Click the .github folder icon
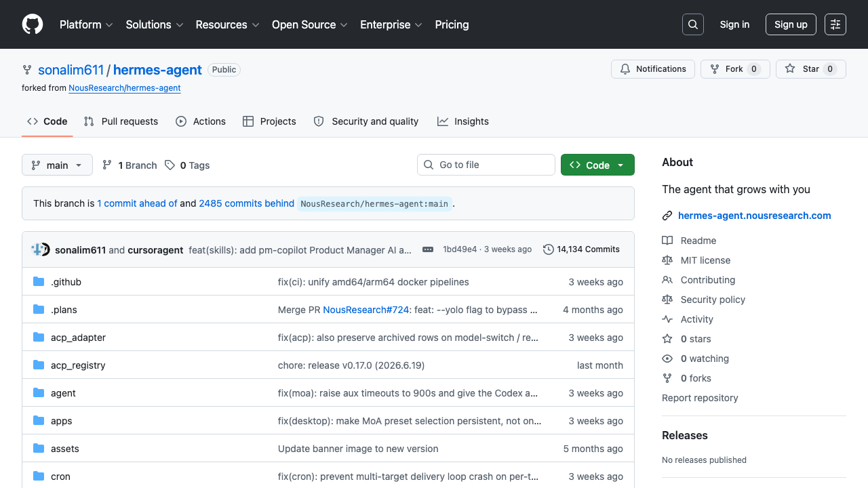The height and width of the screenshot is (488, 868). click(x=39, y=282)
